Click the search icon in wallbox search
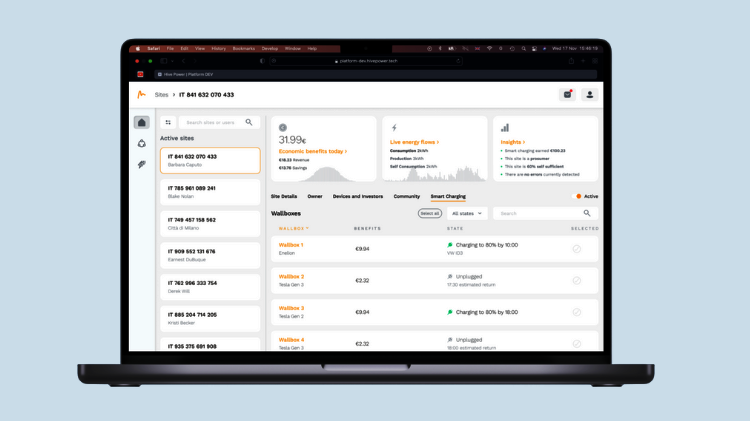 pos(588,213)
